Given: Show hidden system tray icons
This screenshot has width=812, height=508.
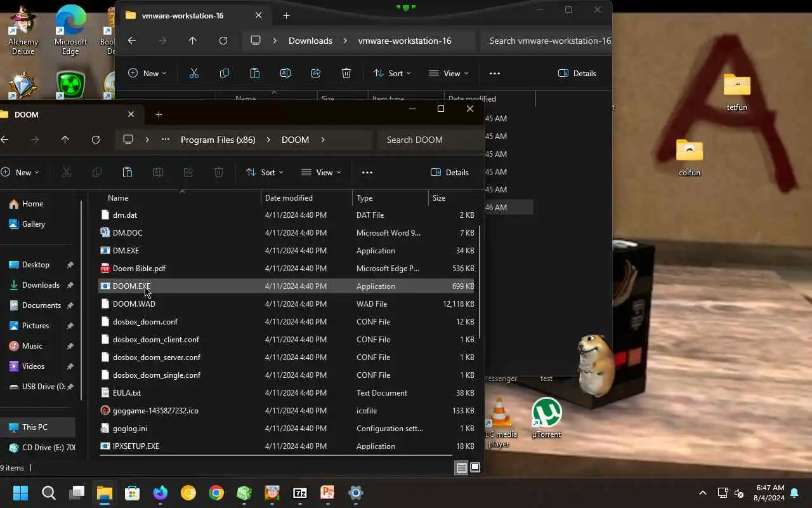Looking at the screenshot, I should [702, 493].
